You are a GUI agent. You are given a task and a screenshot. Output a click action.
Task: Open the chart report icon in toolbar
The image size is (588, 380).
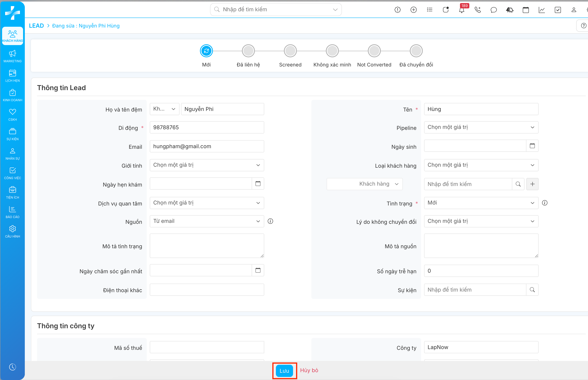click(x=542, y=10)
